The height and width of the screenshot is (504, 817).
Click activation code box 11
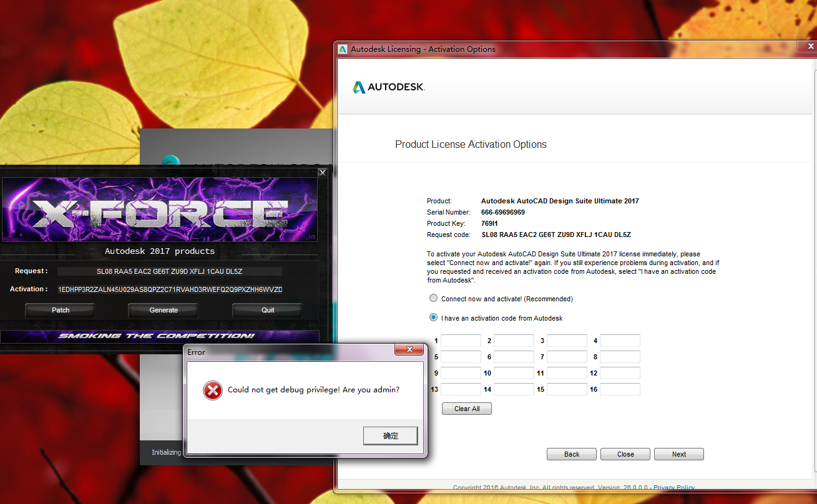click(x=567, y=373)
